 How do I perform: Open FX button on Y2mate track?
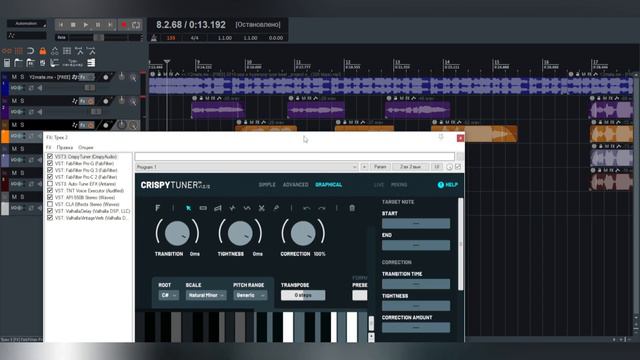[83, 77]
